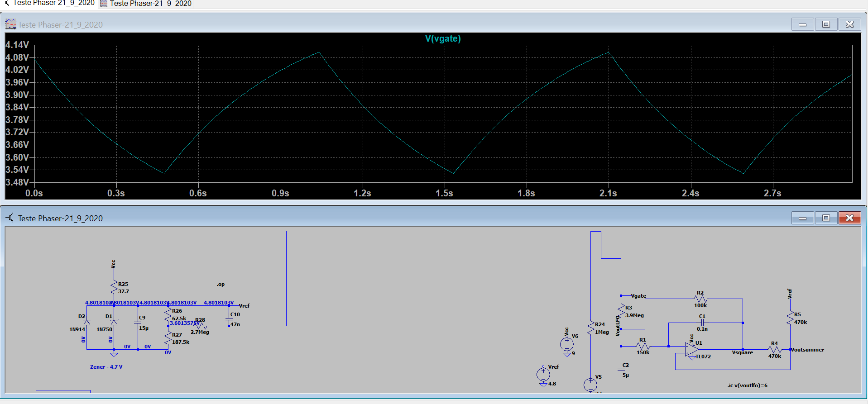Click the 15µ value of C9
Image resolution: width=868 pixels, height=404 pixels.
(x=144, y=328)
